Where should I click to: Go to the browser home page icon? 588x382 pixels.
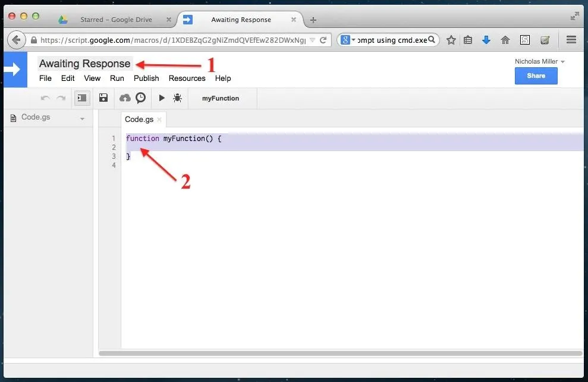coord(505,40)
